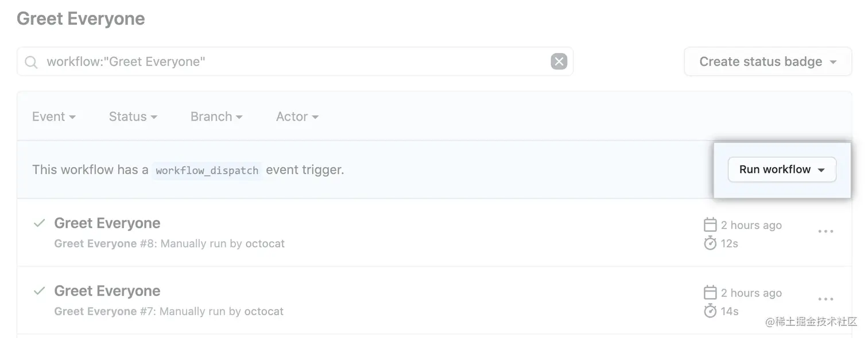Click inside the workflow search field

coord(287,61)
